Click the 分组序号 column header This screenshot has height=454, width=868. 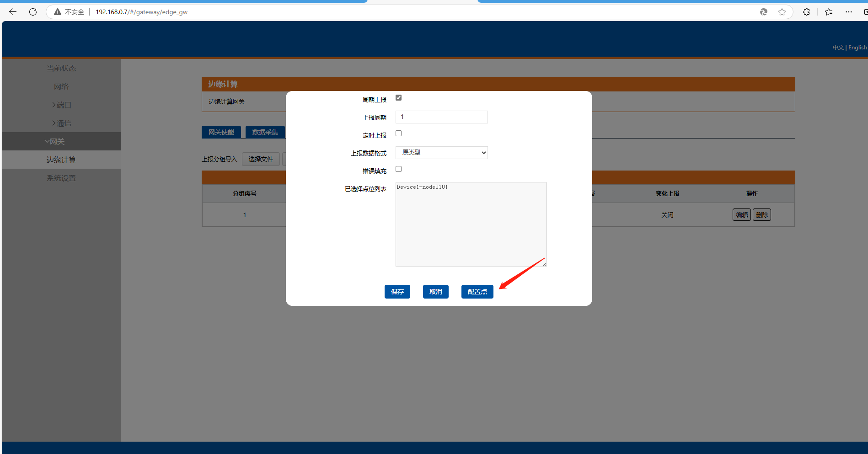pos(245,193)
